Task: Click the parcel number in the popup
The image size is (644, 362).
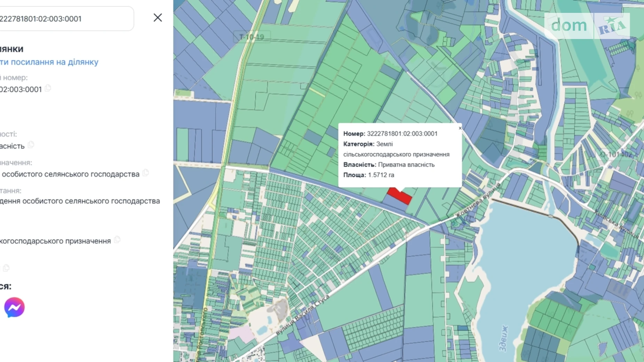Action: (x=402, y=134)
